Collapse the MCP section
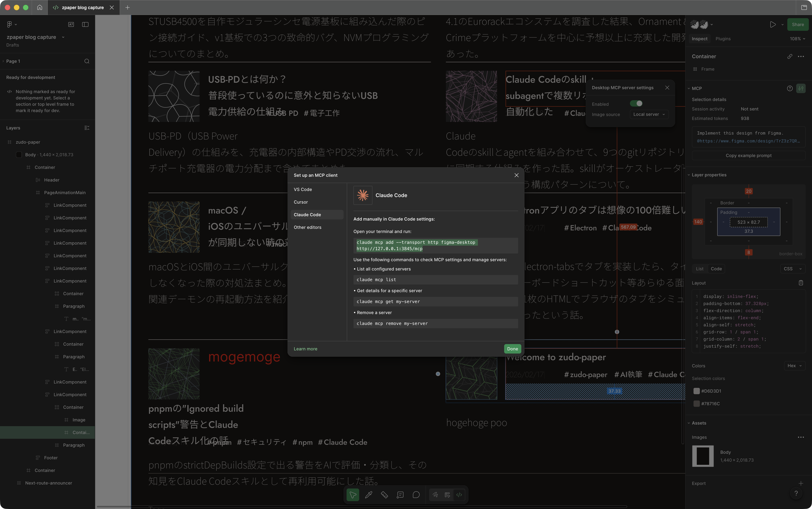Viewport: 812px width, 509px height. pos(688,88)
